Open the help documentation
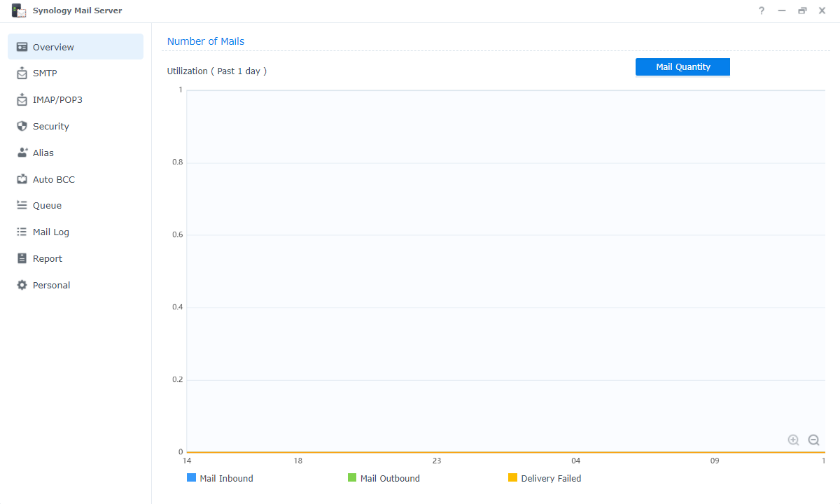 click(761, 10)
